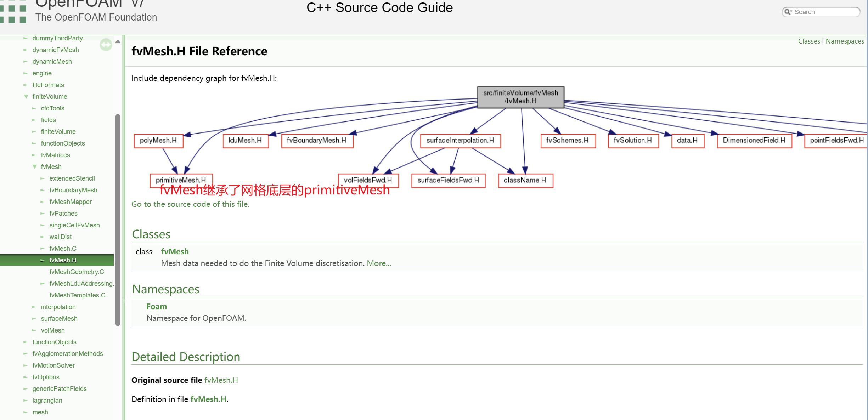Open wallDist tree item

click(60, 237)
